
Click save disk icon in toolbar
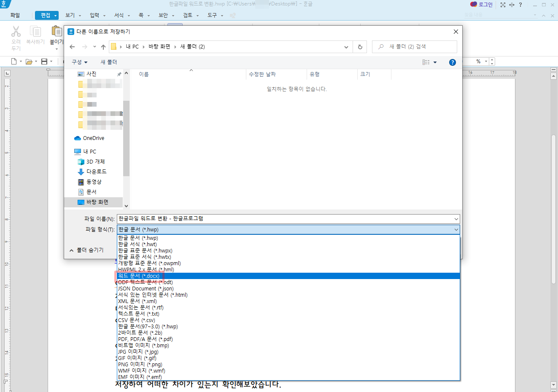click(44, 62)
